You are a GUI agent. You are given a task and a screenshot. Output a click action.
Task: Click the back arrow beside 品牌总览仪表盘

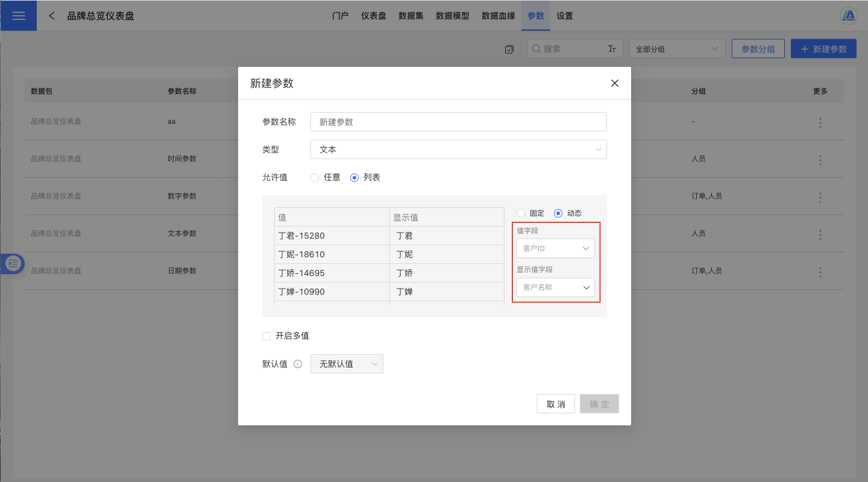click(52, 16)
